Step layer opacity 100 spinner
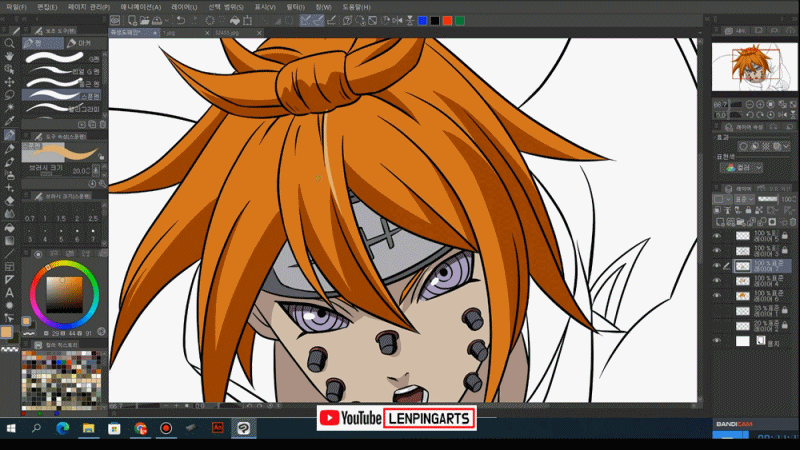Screen dimensions: 800x450 [794, 199]
